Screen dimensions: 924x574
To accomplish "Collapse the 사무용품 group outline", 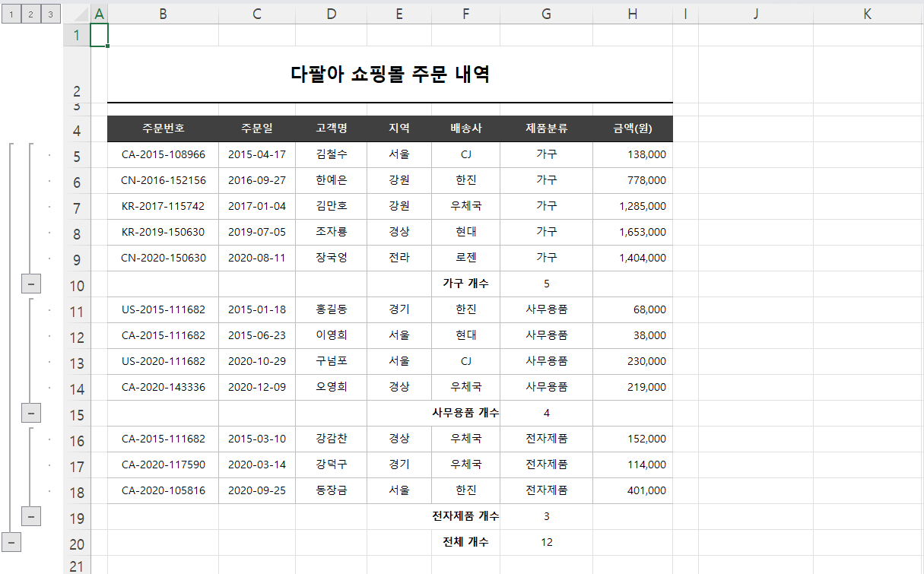I will coord(31,412).
